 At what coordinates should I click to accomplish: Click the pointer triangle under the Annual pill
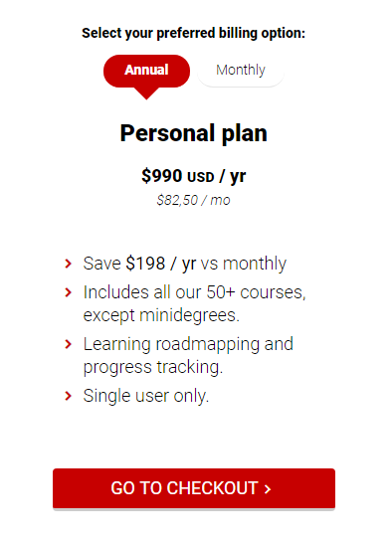146,93
